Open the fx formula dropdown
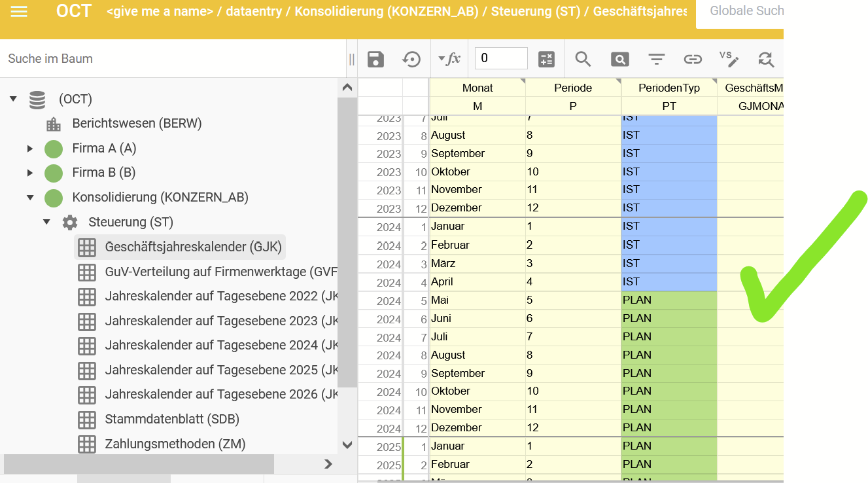The height and width of the screenshot is (483, 868). click(x=449, y=59)
